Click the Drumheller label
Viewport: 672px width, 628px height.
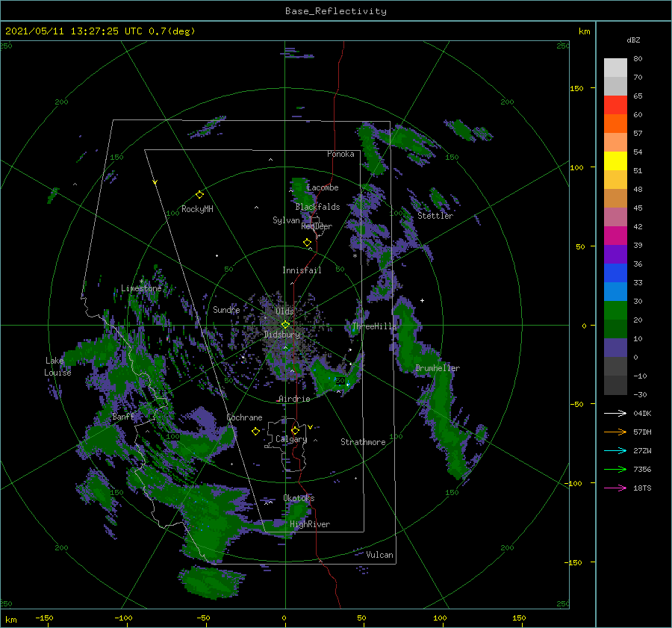pos(438,368)
